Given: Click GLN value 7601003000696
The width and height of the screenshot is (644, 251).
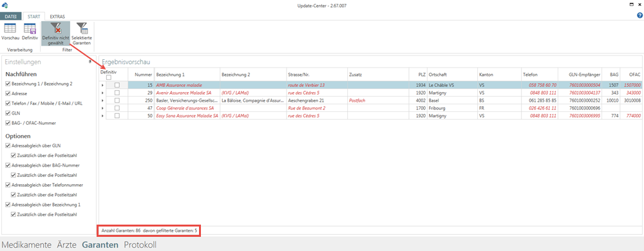Looking at the screenshot, I should point(580,108).
